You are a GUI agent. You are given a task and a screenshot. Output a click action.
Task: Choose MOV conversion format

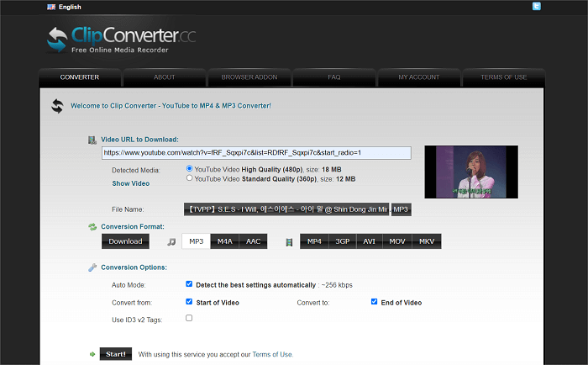[397, 241]
